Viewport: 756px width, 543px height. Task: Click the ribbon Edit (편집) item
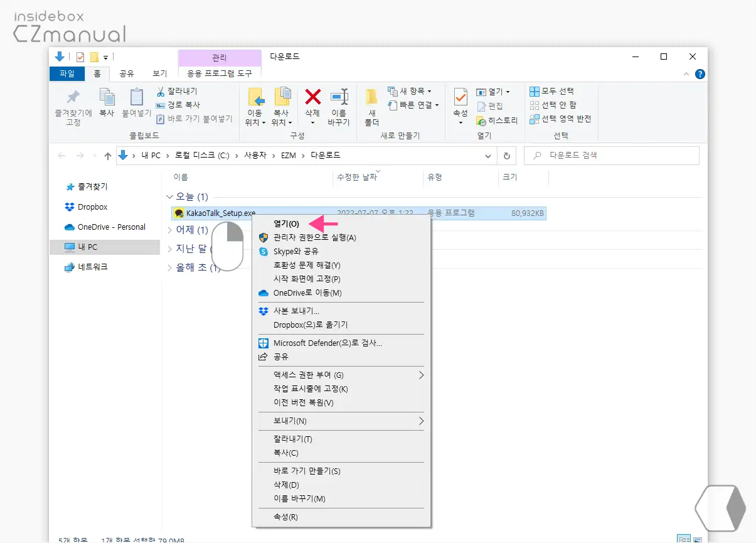pos(490,106)
